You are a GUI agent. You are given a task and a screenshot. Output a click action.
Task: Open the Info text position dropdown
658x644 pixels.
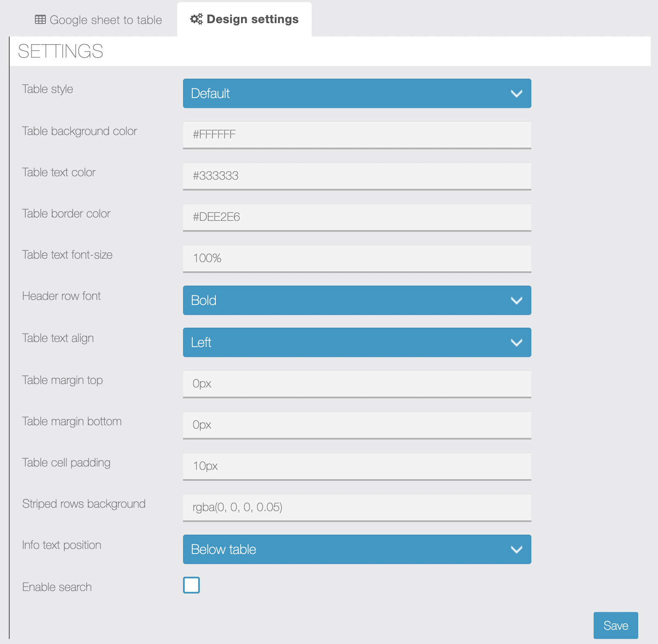pyautogui.click(x=357, y=549)
